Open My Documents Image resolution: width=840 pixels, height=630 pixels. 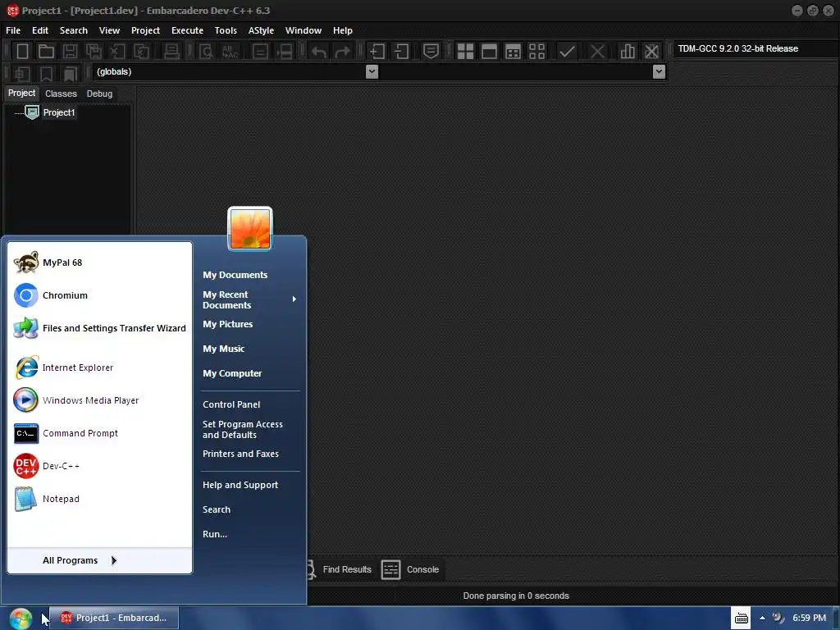coord(235,275)
